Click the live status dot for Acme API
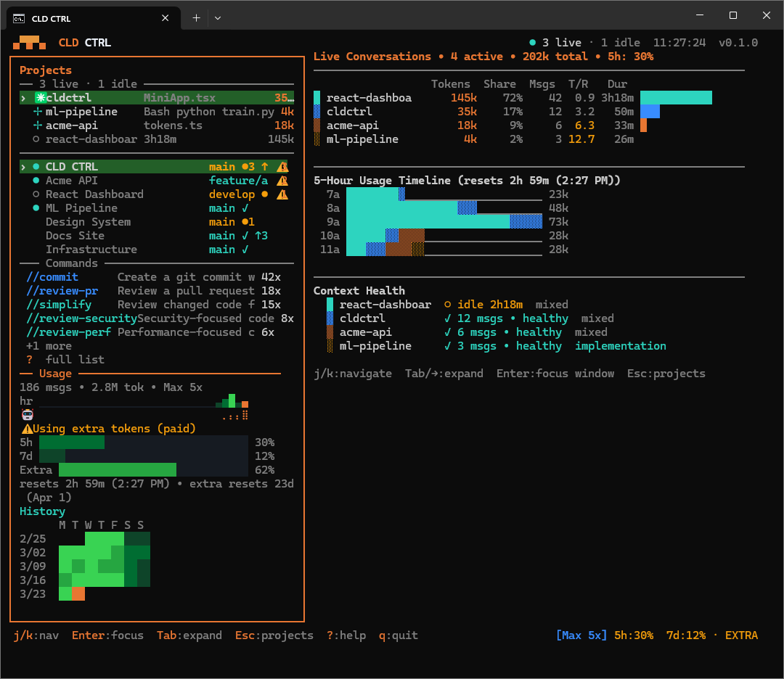 point(36,181)
